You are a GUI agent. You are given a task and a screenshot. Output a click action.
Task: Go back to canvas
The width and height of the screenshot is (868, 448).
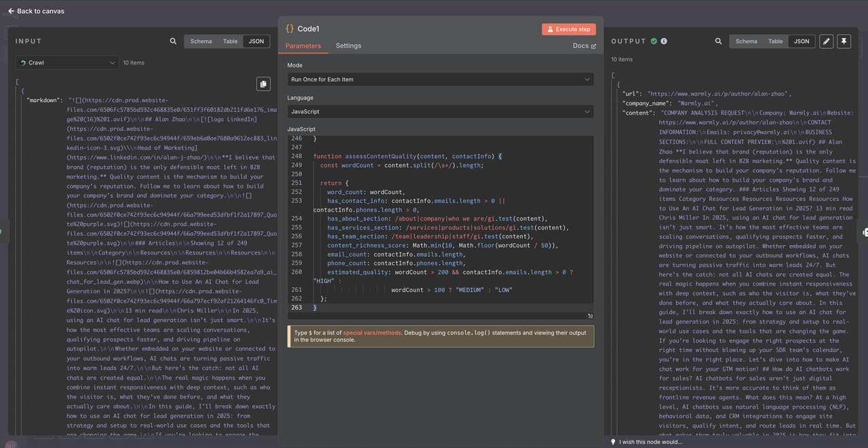tap(37, 11)
